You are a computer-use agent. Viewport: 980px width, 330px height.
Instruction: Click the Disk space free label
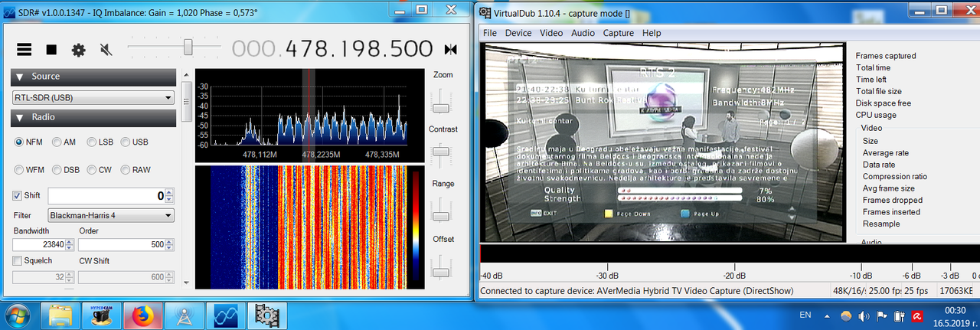point(884,103)
